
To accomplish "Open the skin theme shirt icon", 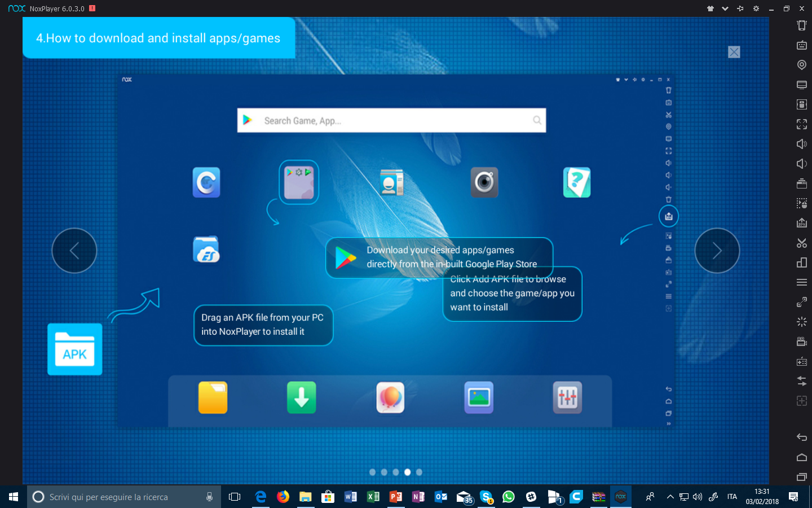I will point(710,8).
